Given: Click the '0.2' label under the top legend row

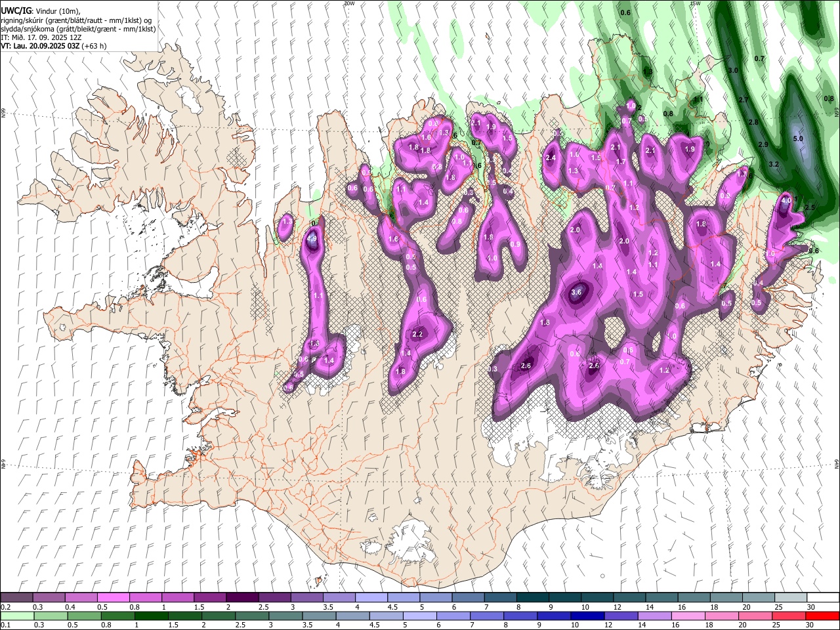Looking at the screenshot, I should click(5, 607).
